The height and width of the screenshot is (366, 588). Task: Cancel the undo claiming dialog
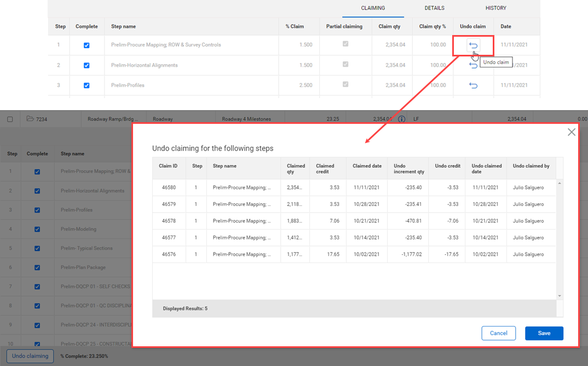498,333
